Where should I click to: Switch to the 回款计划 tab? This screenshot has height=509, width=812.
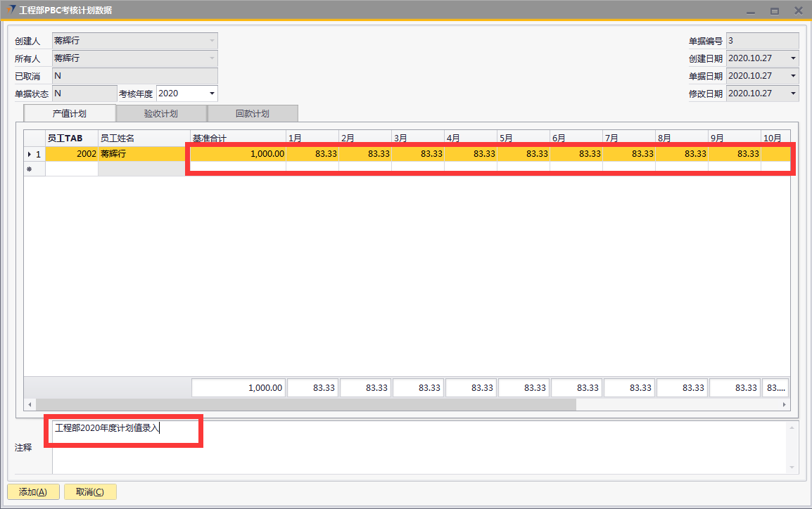pyautogui.click(x=253, y=114)
